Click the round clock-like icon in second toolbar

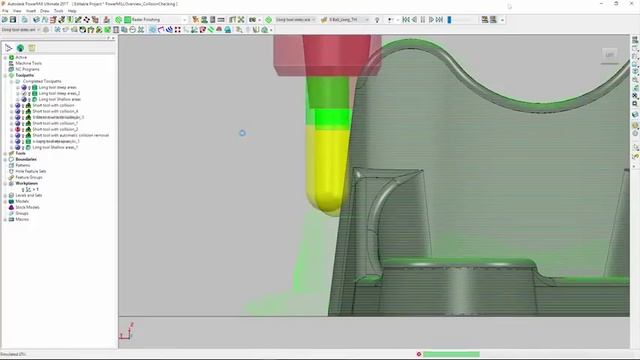(x=132, y=29)
